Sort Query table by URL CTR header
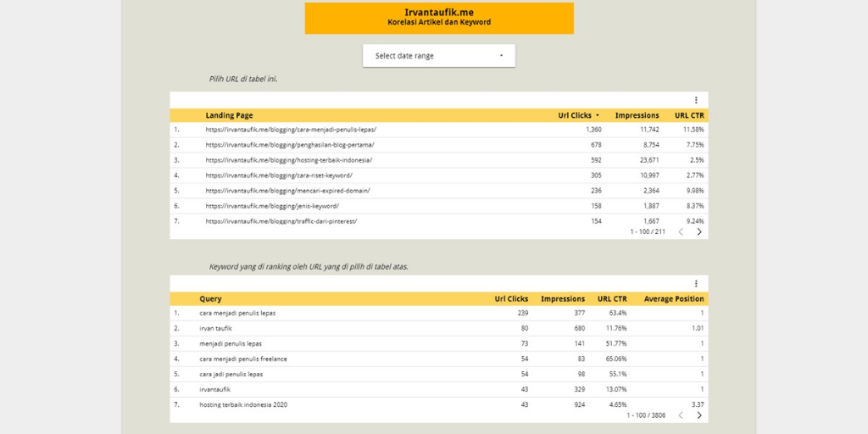The width and height of the screenshot is (868, 434). 612,299
